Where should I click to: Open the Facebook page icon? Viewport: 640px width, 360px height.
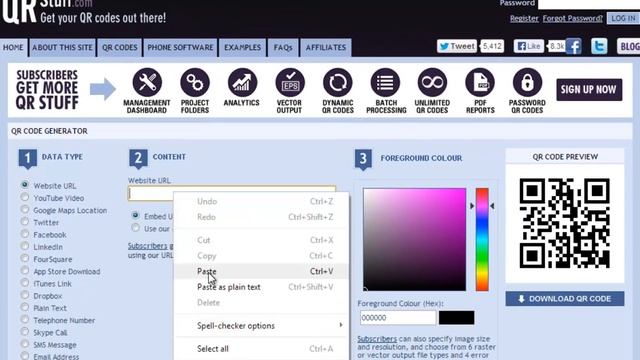573,46
